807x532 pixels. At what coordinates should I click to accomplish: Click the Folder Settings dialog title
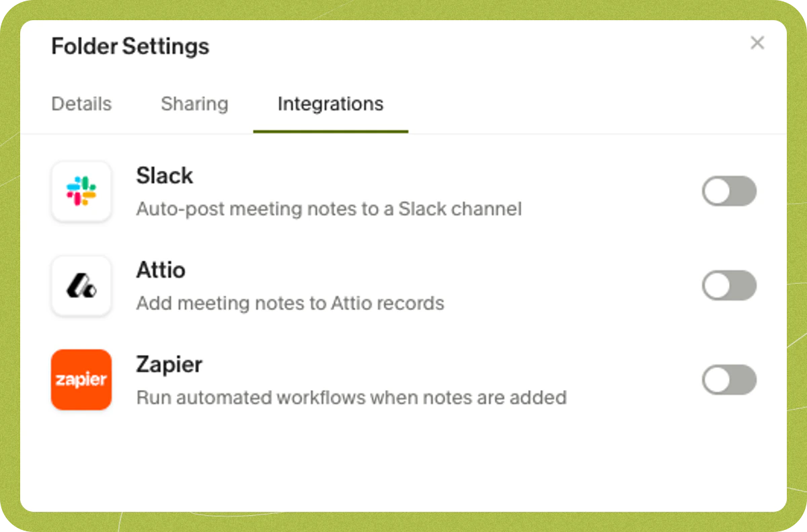pyautogui.click(x=130, y=46)
